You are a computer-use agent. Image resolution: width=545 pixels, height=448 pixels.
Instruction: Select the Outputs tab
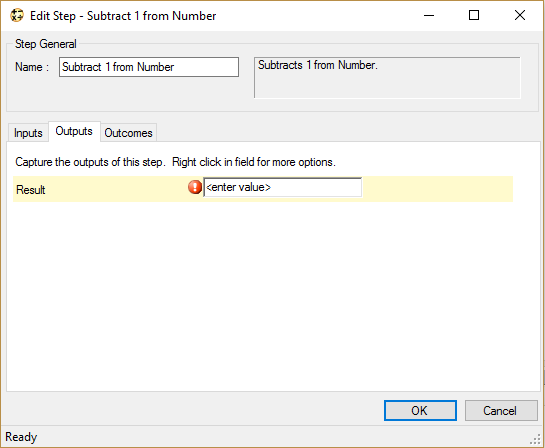[x=74, y=131]
